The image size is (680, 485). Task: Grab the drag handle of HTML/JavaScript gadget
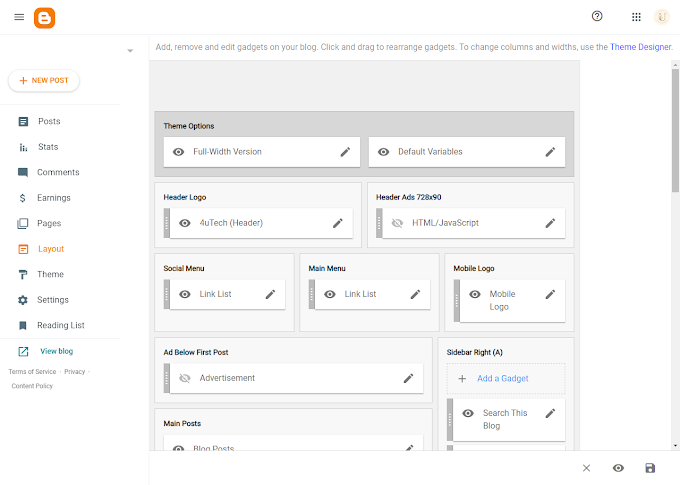pyautogui.click(x=379, y=223)
